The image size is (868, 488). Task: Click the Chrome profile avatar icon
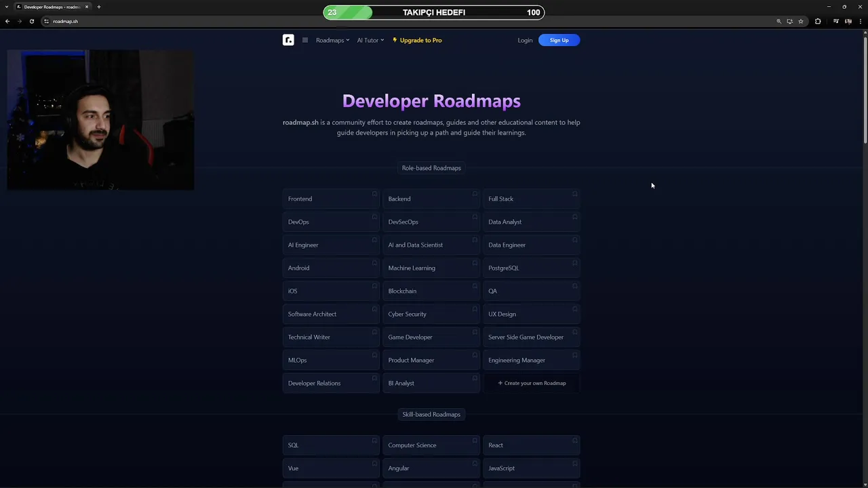tap(848, 21)
